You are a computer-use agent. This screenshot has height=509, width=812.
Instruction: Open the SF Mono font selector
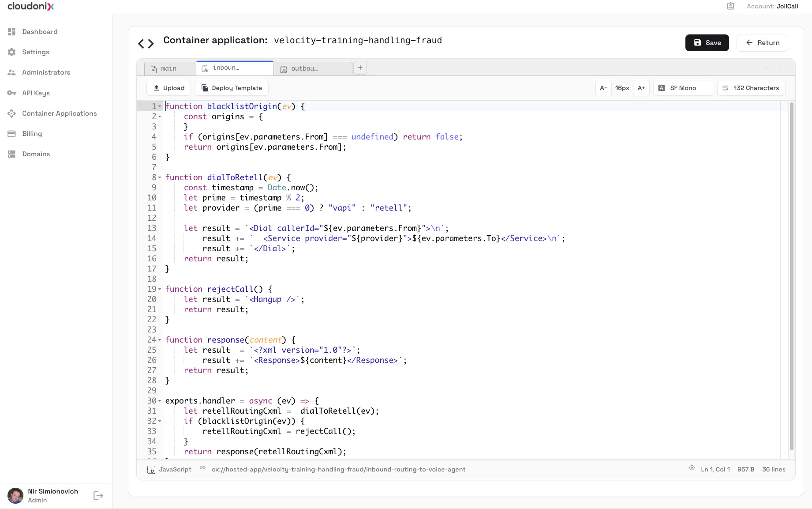point(683,88)
